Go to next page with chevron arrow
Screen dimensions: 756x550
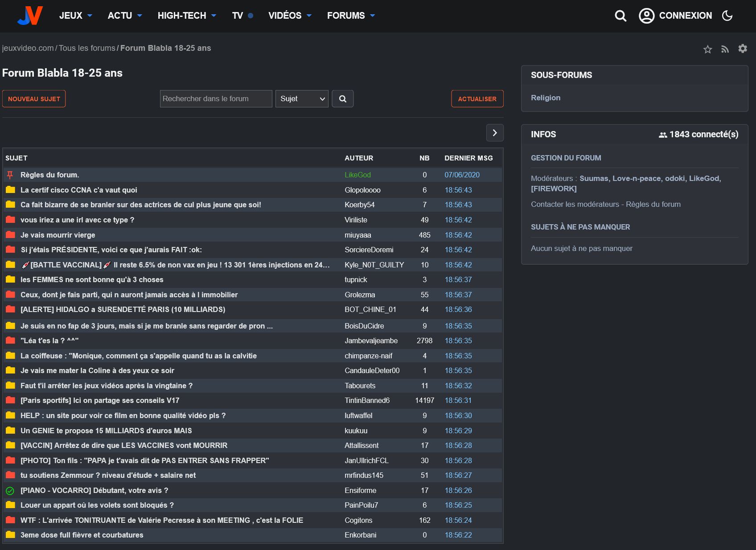[495, 133]
